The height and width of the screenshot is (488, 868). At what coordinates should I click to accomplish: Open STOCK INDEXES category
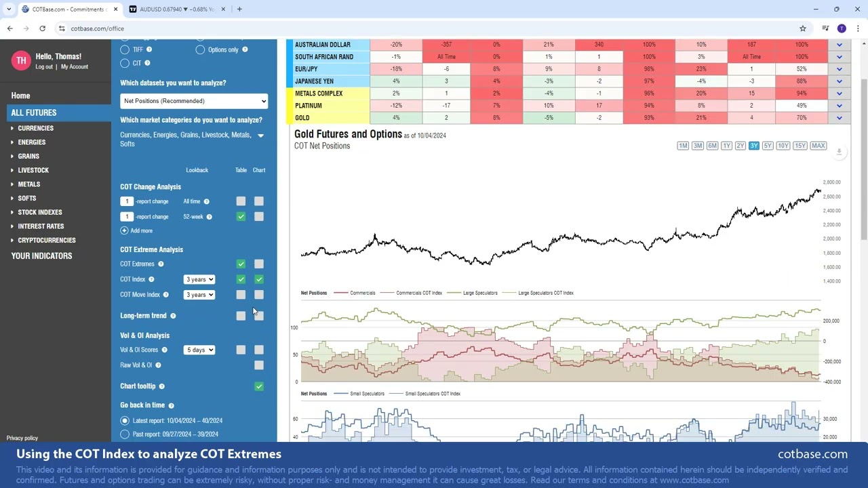click(40, 212)
